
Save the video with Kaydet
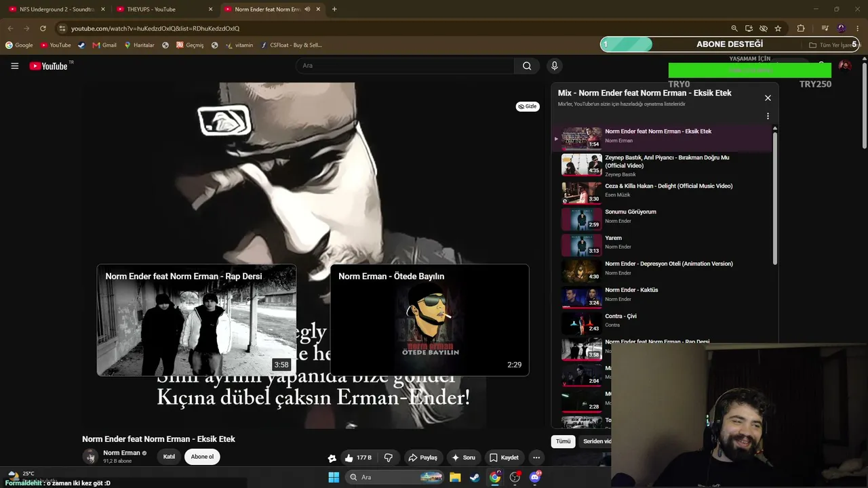(504, 457)
